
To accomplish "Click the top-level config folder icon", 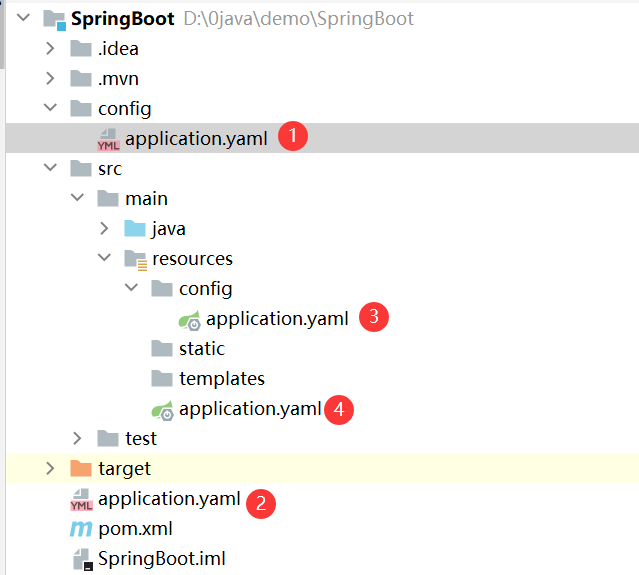I will [x=81, y=108].
